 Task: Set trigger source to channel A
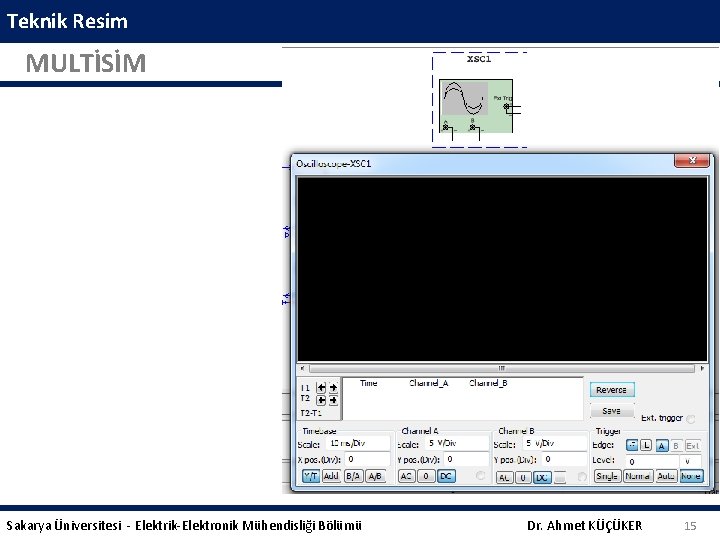click(662, 445)
